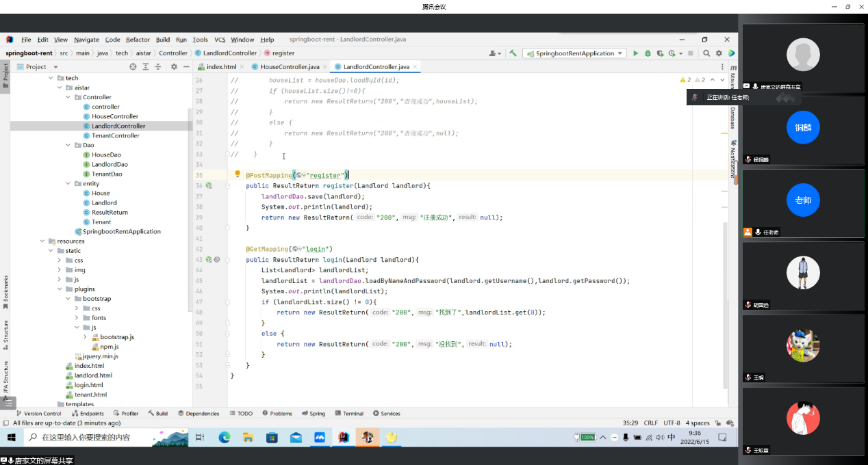Expand the css folder under static
The width and height of the screenshot is (868, 465).
click(60, 261)
